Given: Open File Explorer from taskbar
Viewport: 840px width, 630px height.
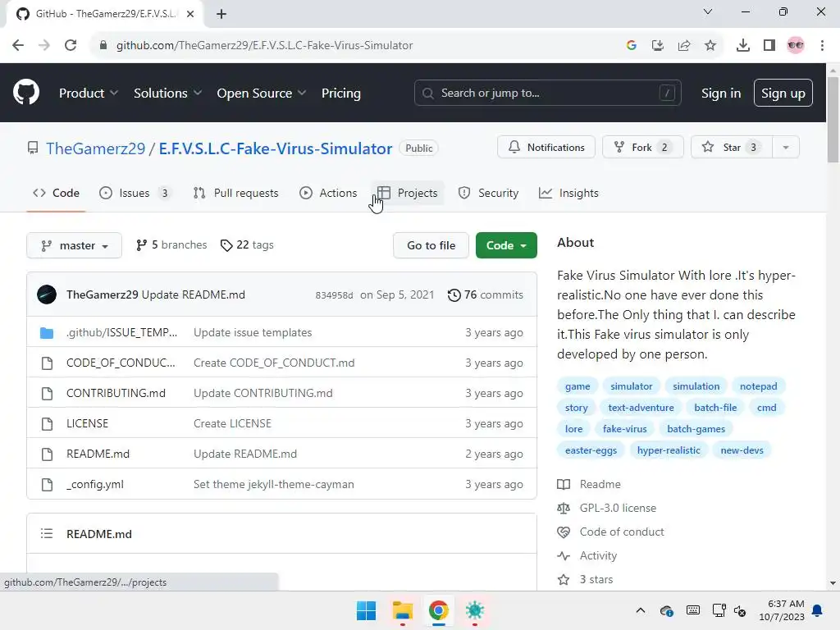Looking at the screenshot, I should tap(402, 610).
